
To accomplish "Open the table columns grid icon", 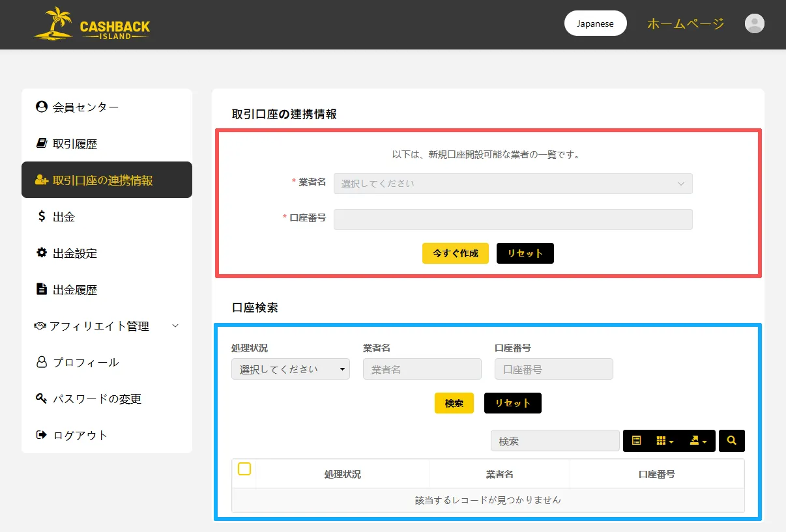I will point(664,441).
